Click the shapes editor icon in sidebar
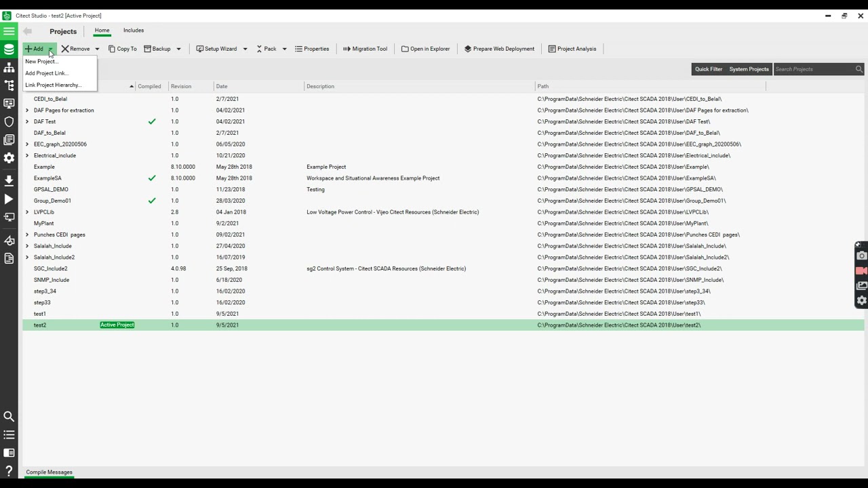Image resolution: width=868 pixels, height=488 pixels. tap(9, 241)
